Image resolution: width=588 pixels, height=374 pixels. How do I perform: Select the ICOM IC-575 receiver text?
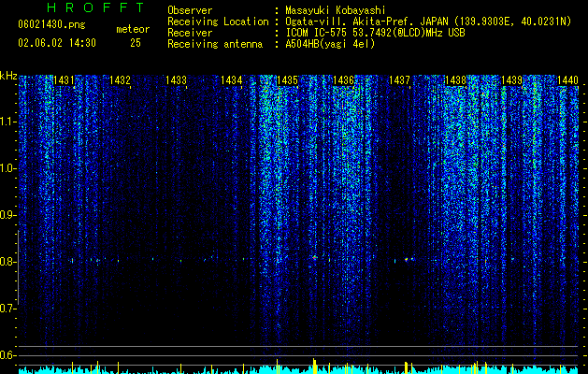point(375,33)
